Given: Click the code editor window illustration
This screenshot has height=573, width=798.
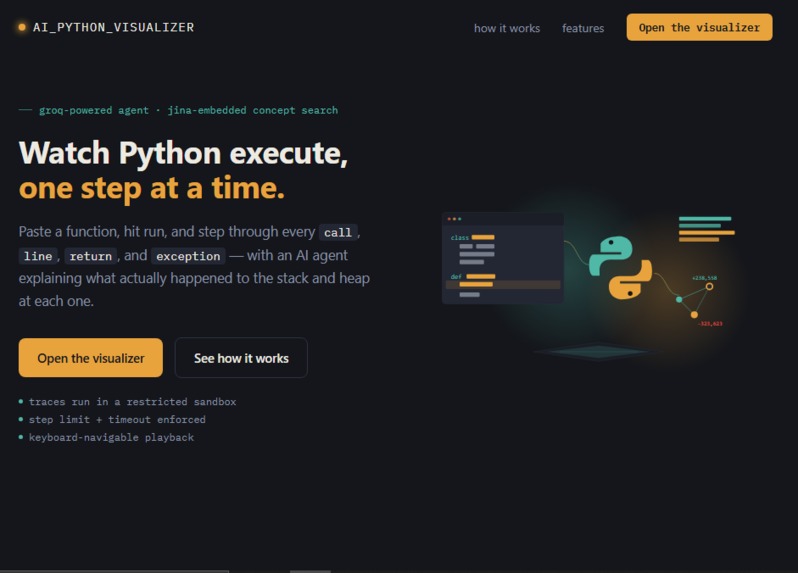Looking at the screenshot, I should [x=503, y=258].
